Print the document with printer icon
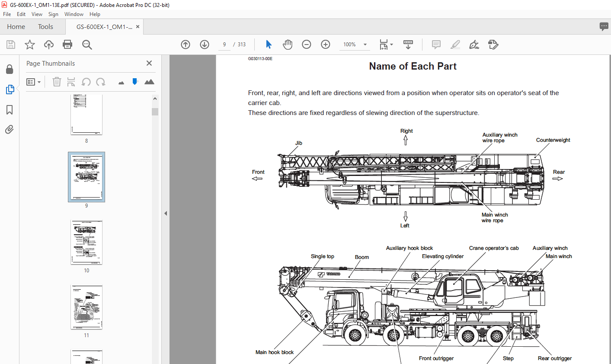This screenshot has width=611, height=364. [67, 45]
